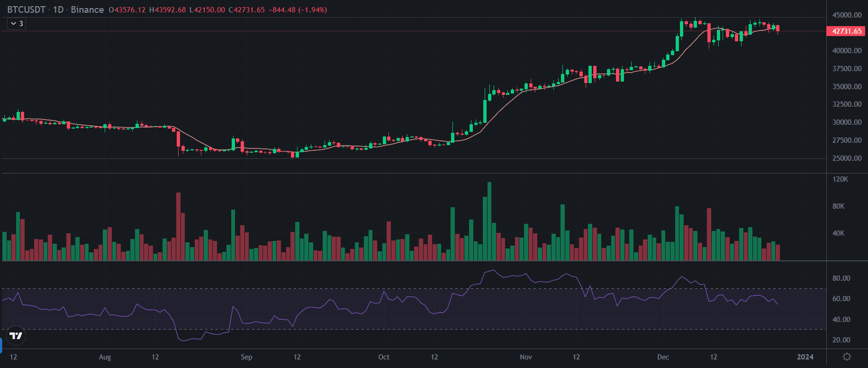The width and height of the screenshot is (868, 368).
Task: Open chart settings via gear icon
Action: pos(847,357)
